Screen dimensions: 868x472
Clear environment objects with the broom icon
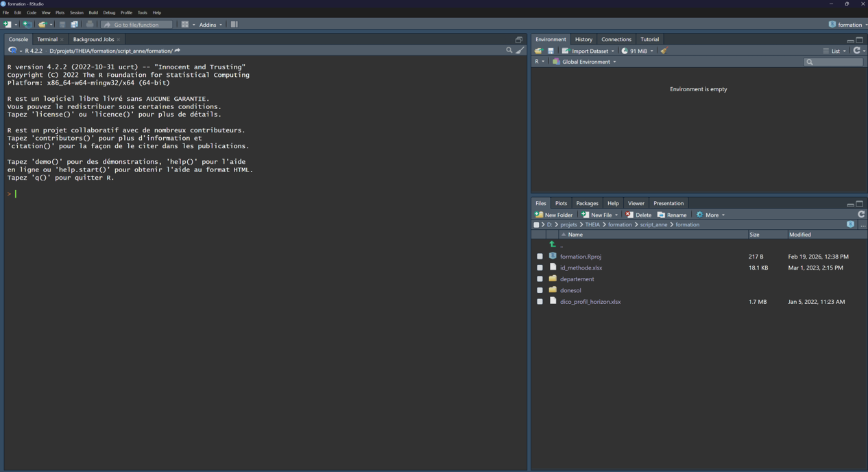pyautogui.click(x=664, y=51)
